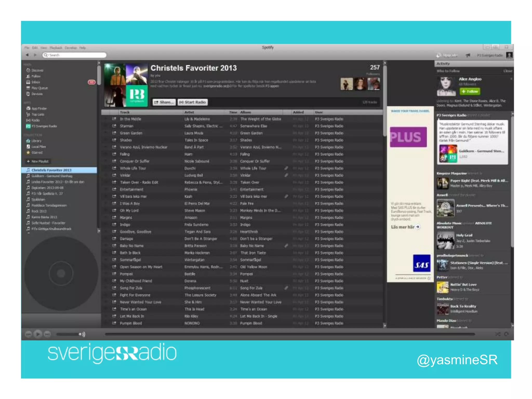Click the previous track button

coord(28,334)
